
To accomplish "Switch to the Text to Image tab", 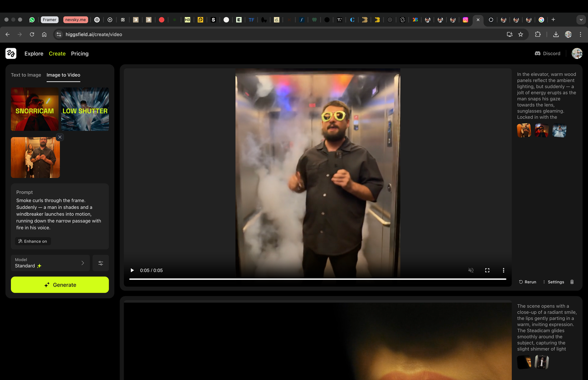I will pos(26,75).
